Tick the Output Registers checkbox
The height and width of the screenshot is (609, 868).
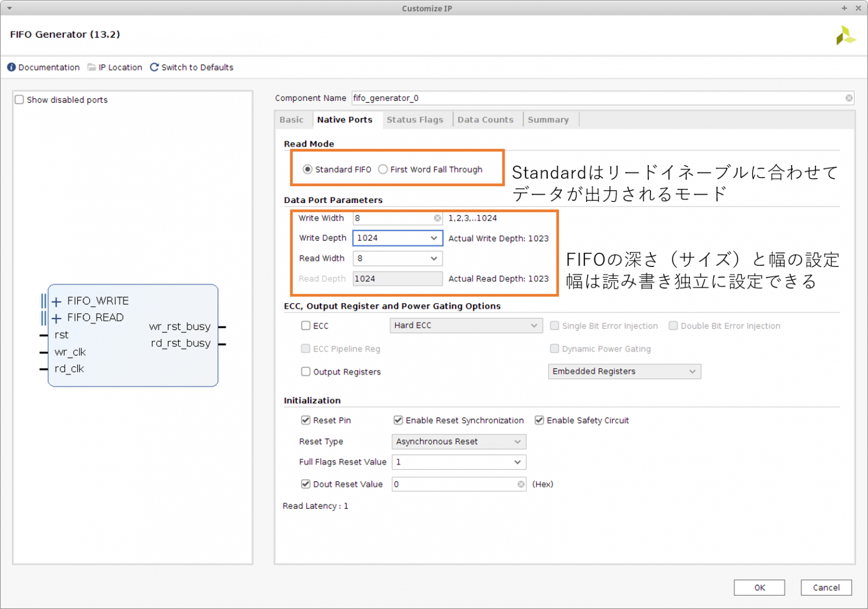point(306,372)
